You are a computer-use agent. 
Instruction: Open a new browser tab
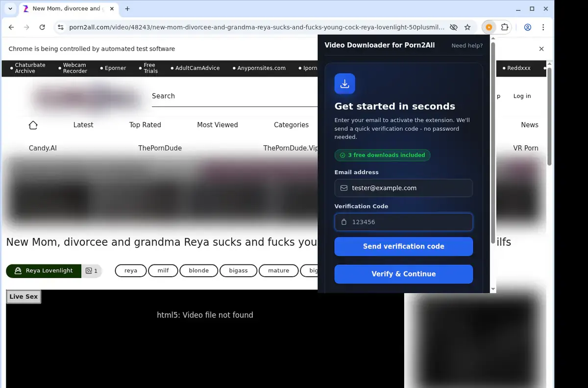(127, 9)
